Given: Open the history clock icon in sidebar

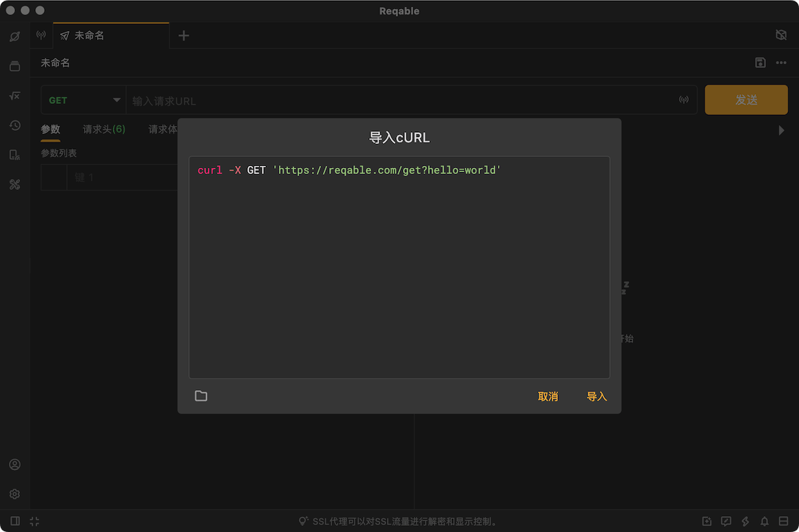Looking at the screenshot, I should (14, 125).
